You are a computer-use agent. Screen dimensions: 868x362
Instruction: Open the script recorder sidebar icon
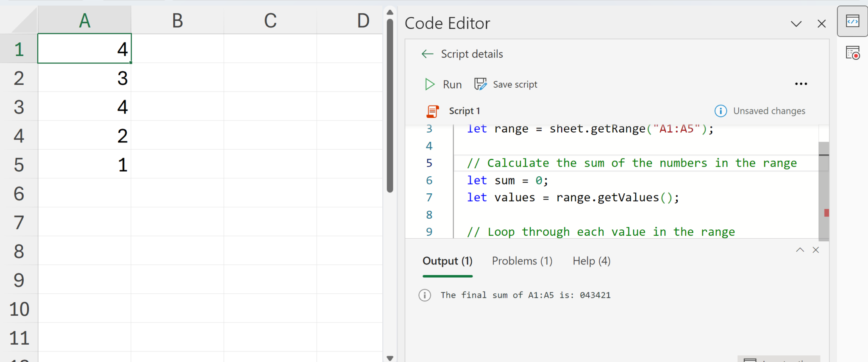coord(852,53)
